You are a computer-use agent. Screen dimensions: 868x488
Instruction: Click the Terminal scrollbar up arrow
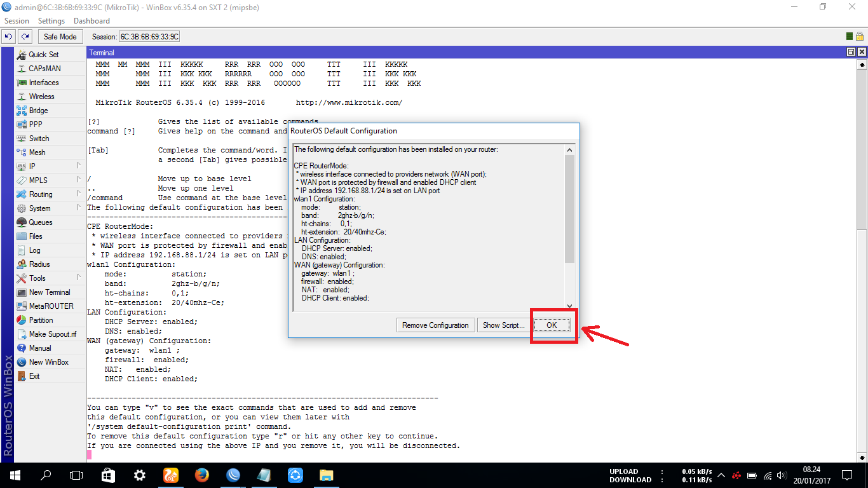point(862,65)
